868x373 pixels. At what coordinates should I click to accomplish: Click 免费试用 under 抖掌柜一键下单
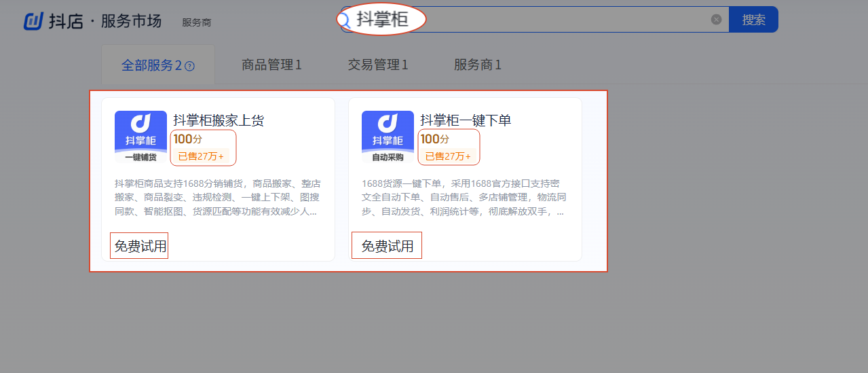click(x=387, y=246)
